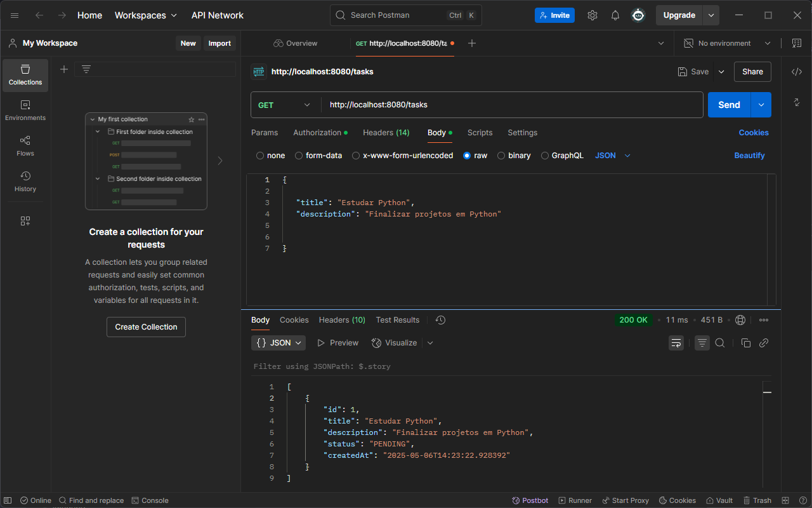The width and height of the screenshot is (812, 508).
Task: Change the raw body JSON type dropdown
Action: tap(613, 156)
